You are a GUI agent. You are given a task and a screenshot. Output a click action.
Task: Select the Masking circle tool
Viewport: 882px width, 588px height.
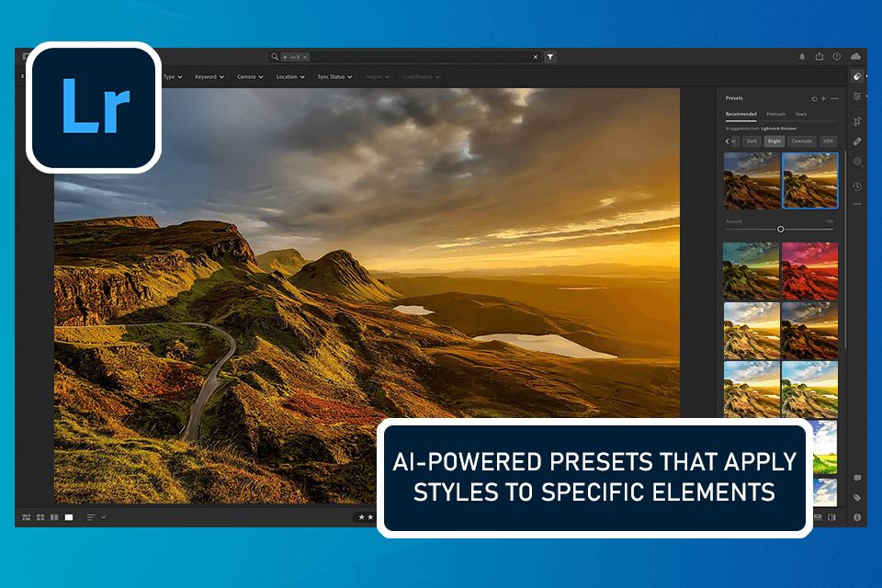[857, 162]
